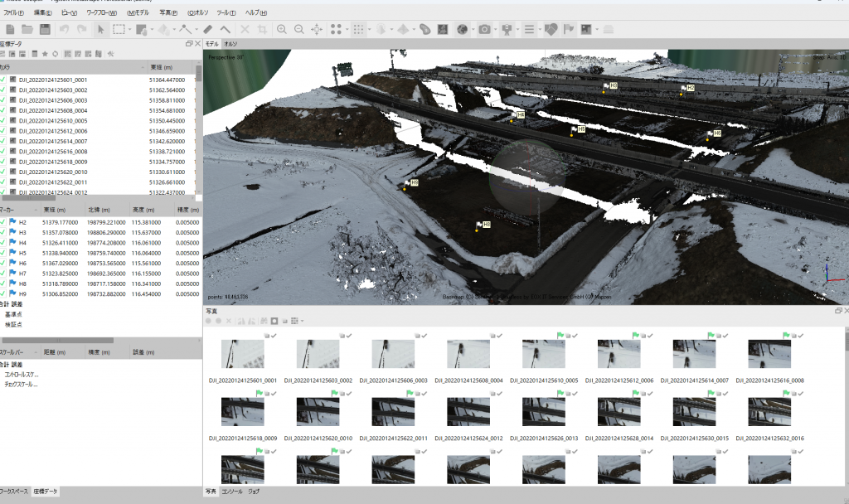
Task: Toggle the dense cloud view icon
Action: [358, 30]
